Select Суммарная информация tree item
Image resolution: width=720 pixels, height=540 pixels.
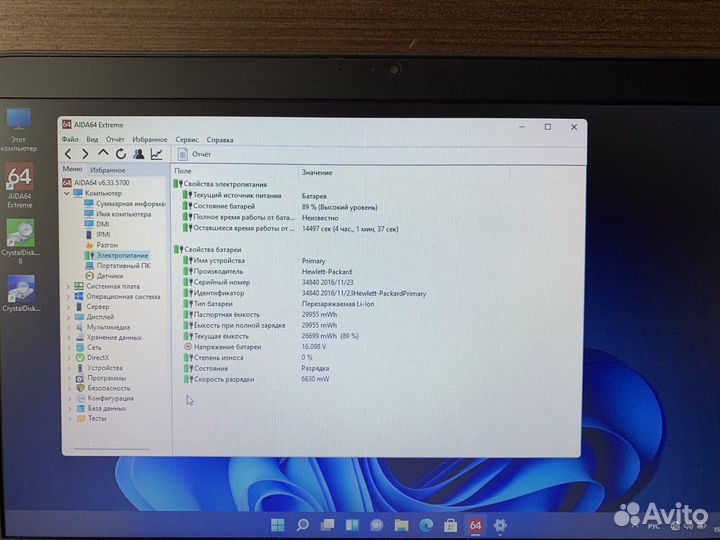tap(125, 203)
